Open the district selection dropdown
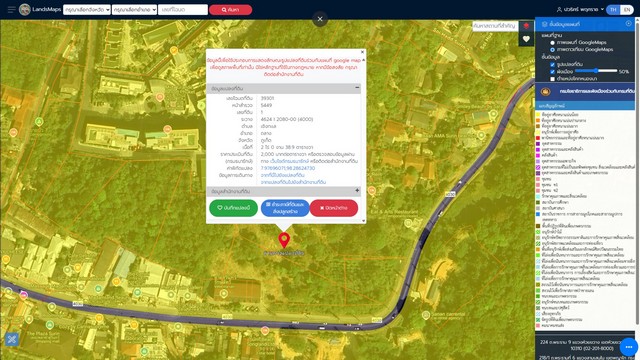The height and width of the screenshot is (360, 640). click(134, 9)
